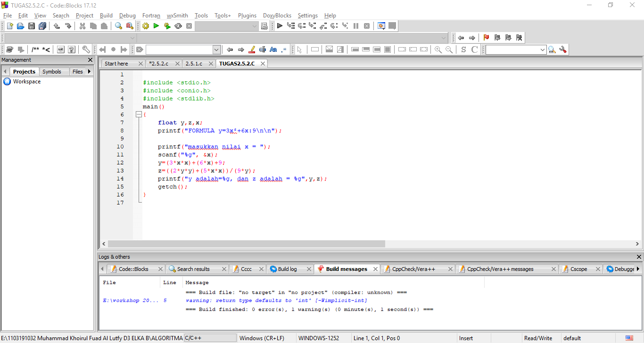Image resolution: width=644 pixels, height=343 pixels.
Task: Toggle match case Aa option
Action: pos(273,49)
